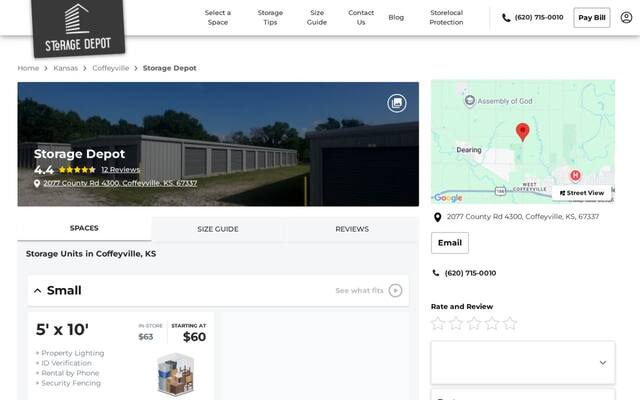640x400 pixels.
Task: Switch to the REVIEWS tab
Action: tap(352, 229)
